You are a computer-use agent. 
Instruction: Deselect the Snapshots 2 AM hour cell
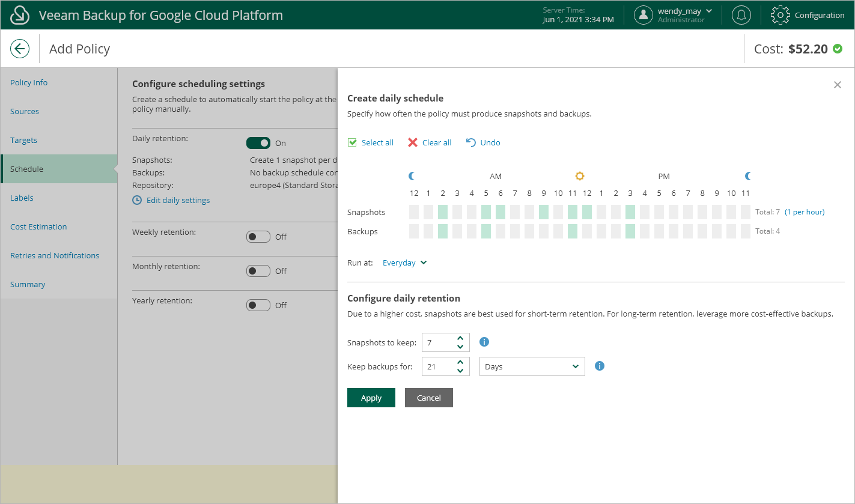point(443,212)
